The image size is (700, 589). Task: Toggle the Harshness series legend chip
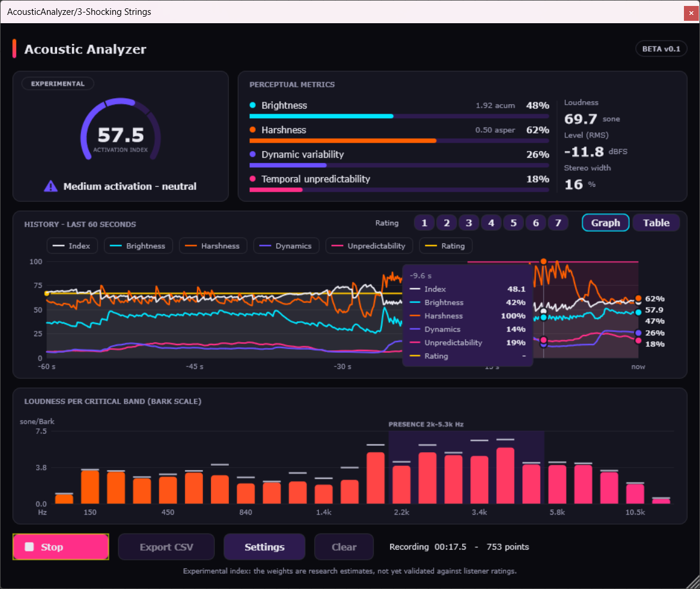tap(213, 246)
